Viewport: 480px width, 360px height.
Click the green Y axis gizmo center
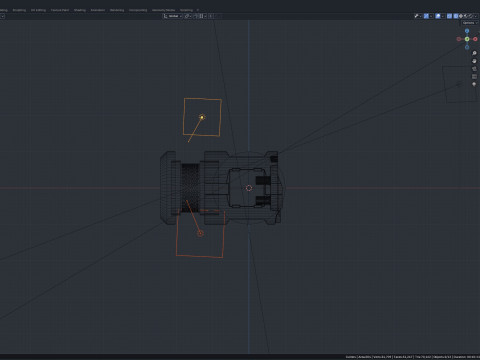(467, 39)
